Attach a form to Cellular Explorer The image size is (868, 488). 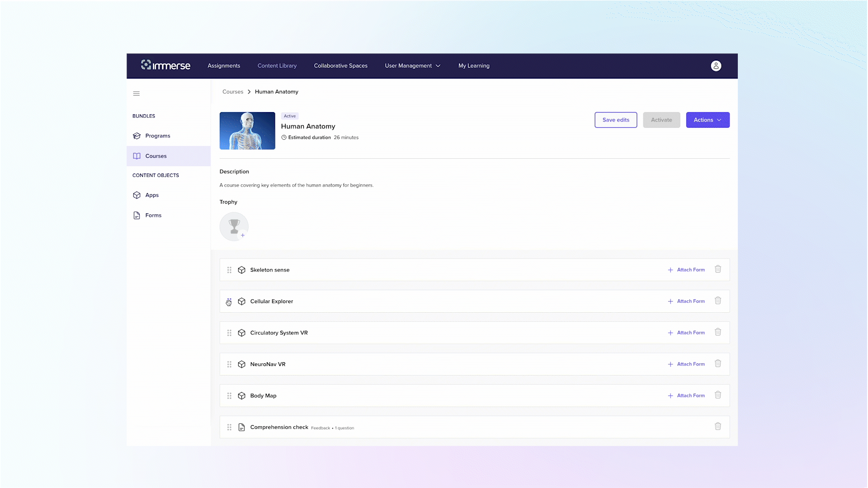click(x=686, y=301)
